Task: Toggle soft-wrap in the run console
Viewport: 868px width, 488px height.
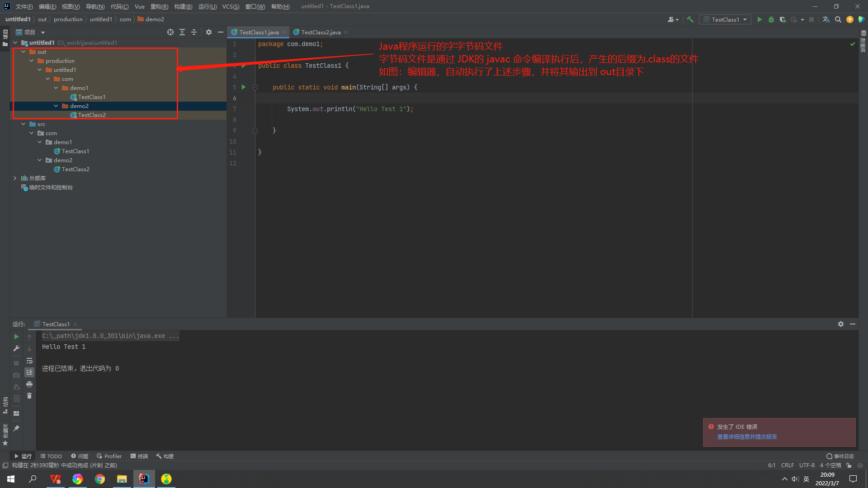Action: click(29, 361)
